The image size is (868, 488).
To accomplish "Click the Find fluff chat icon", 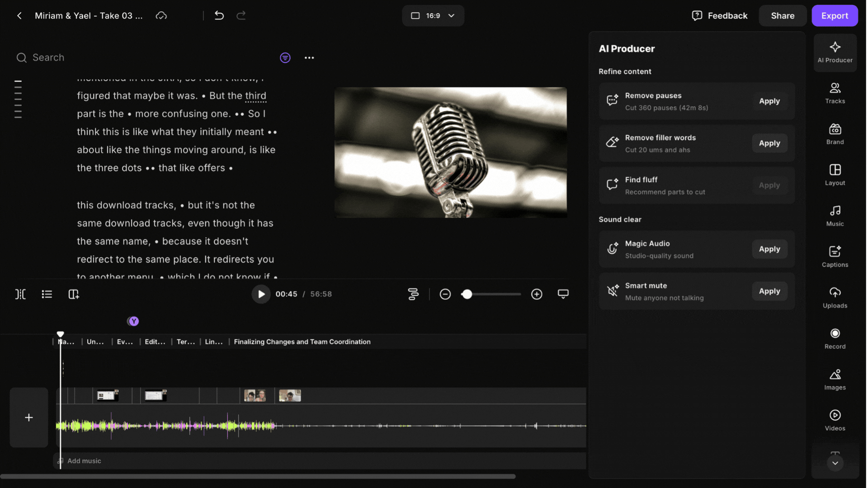I will 612,184.
